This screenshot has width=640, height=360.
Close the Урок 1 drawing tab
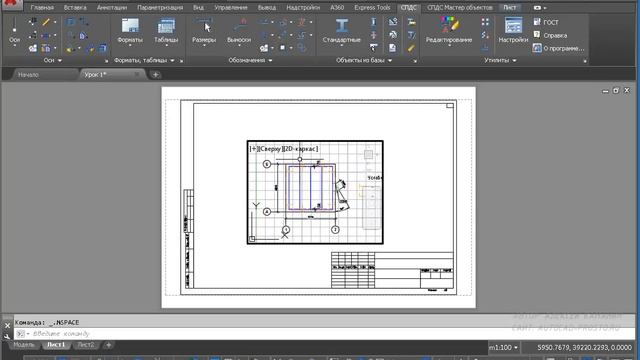point(137,74)
